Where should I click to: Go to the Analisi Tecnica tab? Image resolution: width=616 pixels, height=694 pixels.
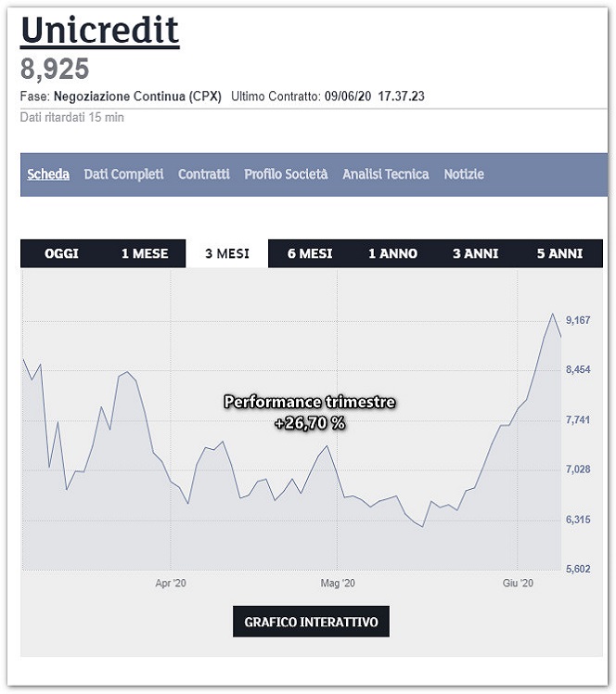click(x=386, y=174)
